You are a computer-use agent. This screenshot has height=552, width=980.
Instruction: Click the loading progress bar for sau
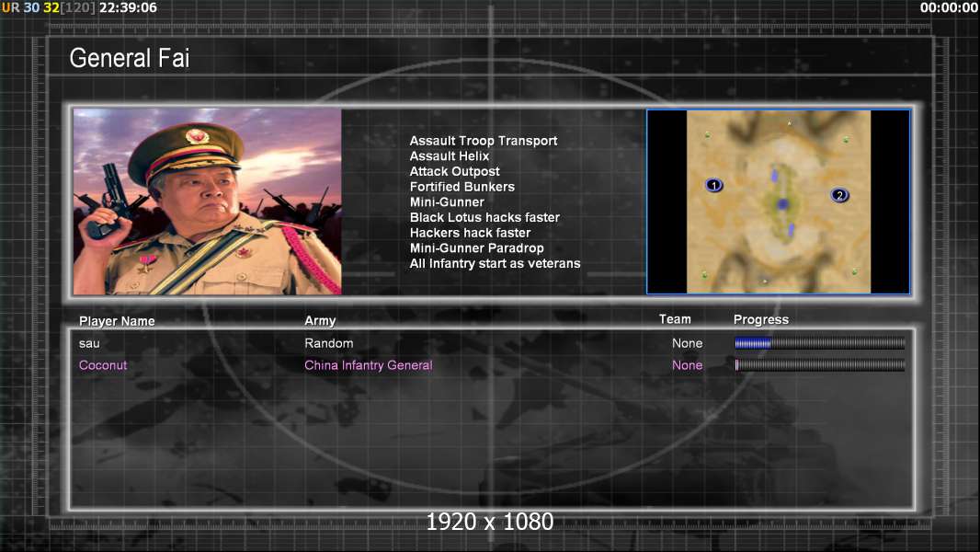coord(819,343)
